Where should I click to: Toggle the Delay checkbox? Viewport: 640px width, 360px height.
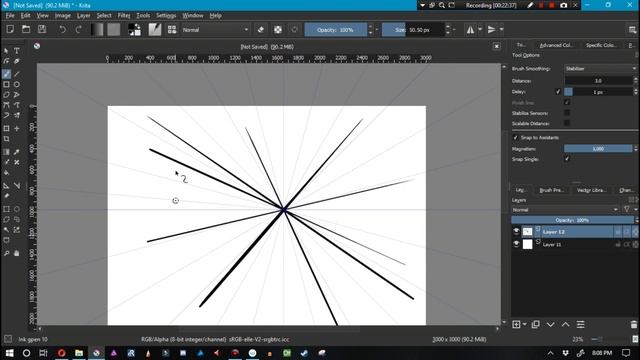pos(558,92)
